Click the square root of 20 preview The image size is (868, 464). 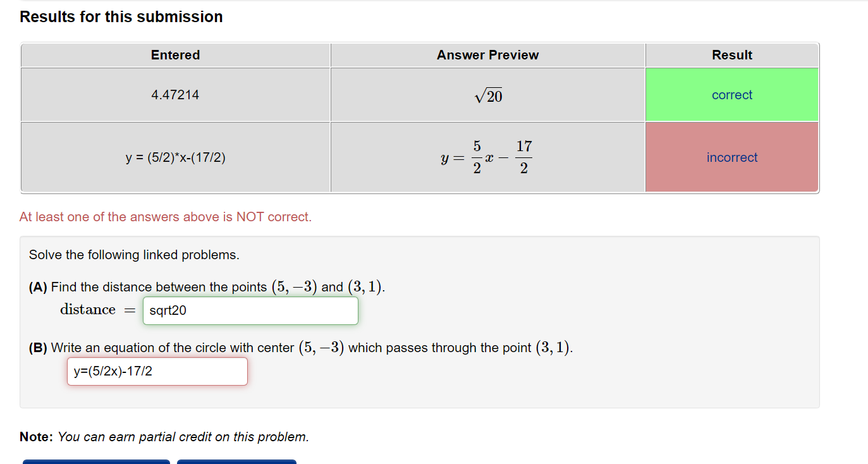pos(487,95)
